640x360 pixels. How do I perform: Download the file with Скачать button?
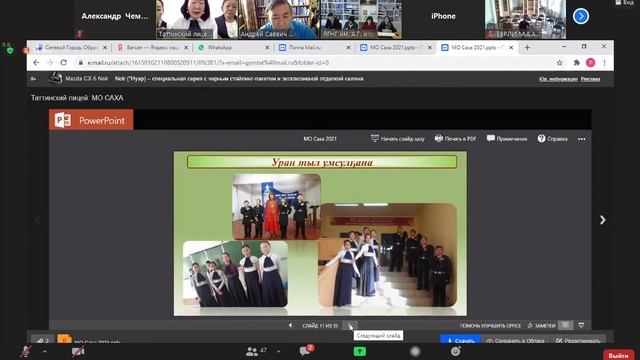[x=460, y=340]
